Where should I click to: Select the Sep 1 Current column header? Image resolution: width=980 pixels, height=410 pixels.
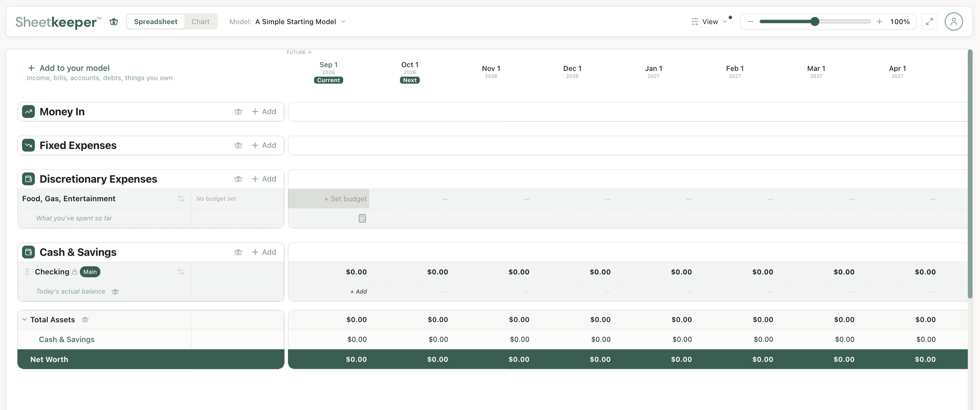[x=328, y=72]
